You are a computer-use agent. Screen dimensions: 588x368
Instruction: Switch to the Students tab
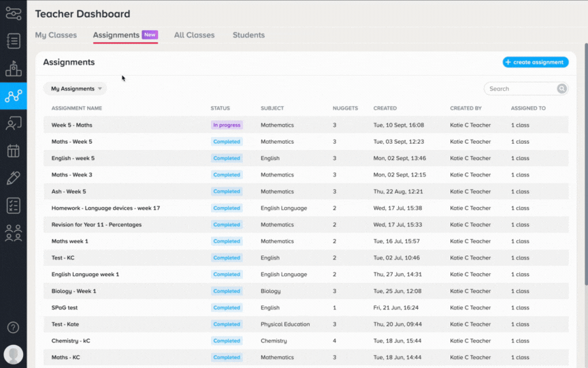[x=248, y=35]
